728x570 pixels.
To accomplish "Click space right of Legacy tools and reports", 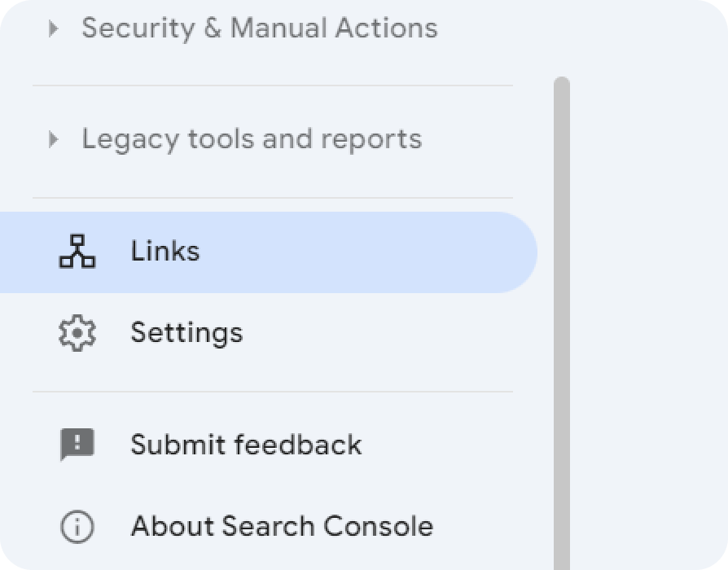I will click(469, 140).
